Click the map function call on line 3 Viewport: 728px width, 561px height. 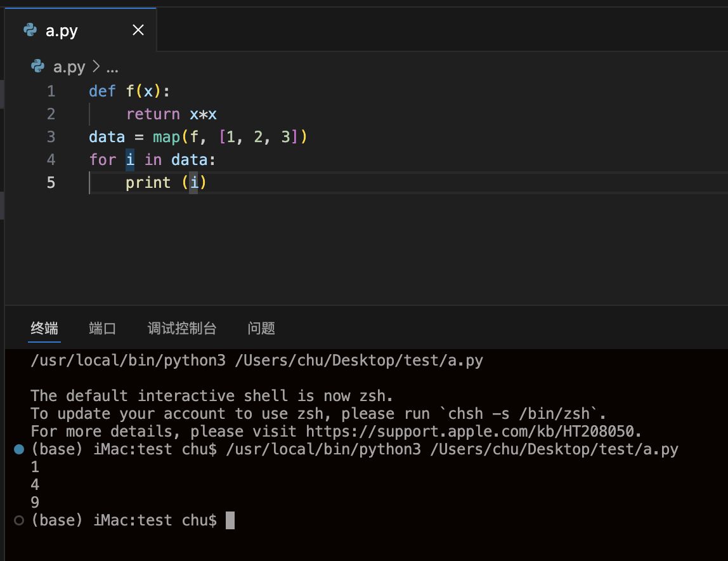point(166,137)
